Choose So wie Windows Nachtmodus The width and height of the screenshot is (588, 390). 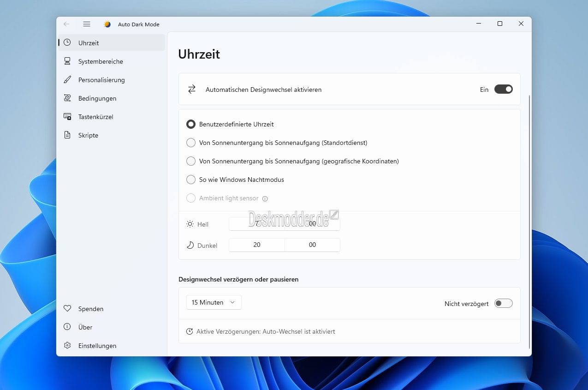191,180
